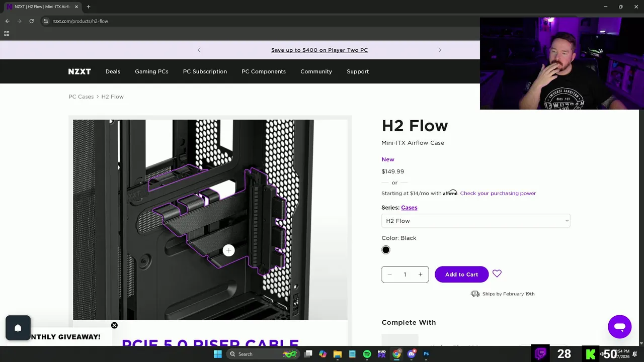Click the page scrollbar down arrow
Viewport: 644px width, 362px height.
pos(641,343)
